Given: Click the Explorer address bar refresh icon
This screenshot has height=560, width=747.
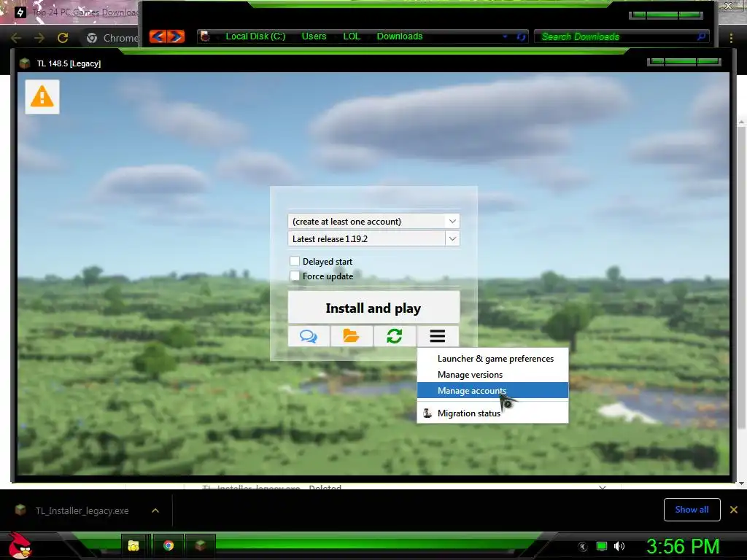Looking at the screenshot, I should [x=521, y=36].
